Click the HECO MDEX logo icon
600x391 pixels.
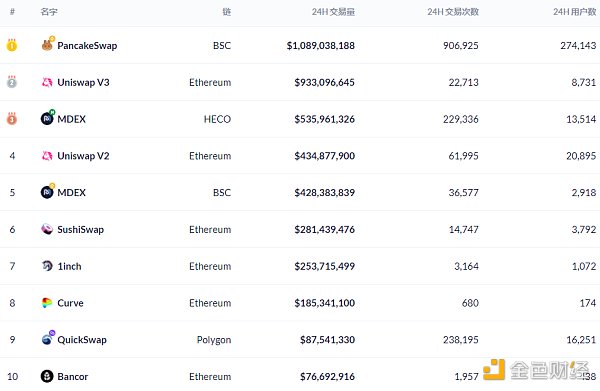pos(47,119)
